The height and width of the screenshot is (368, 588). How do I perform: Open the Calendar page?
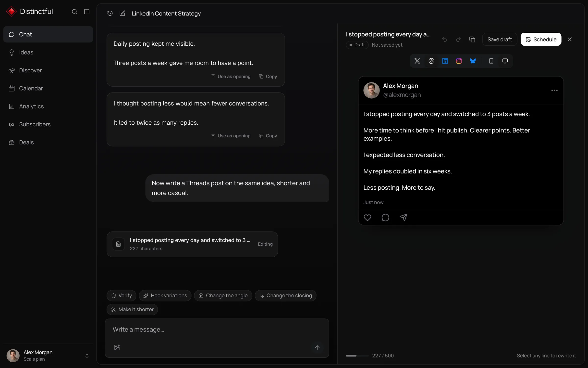coord(48,88)
